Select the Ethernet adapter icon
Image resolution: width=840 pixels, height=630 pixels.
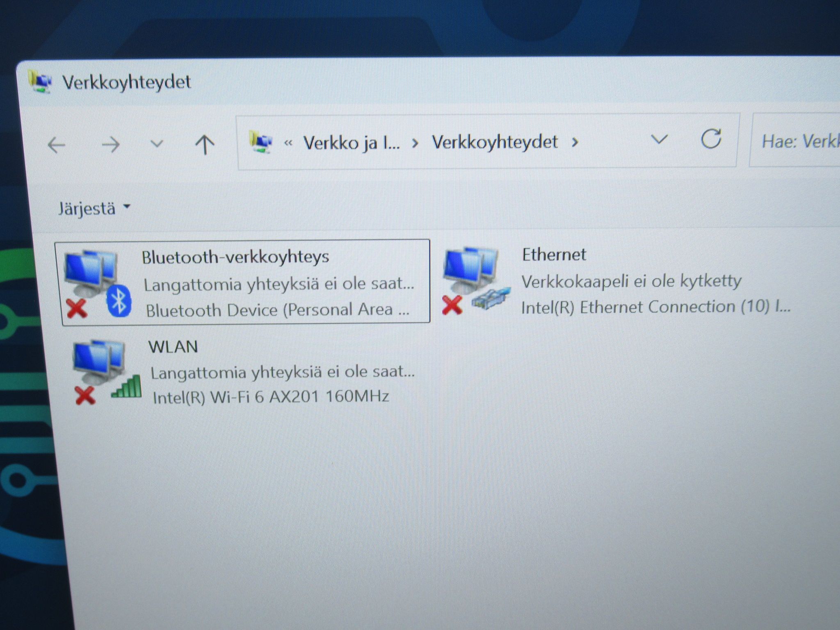pyautogui.click(x=476, y=281)
